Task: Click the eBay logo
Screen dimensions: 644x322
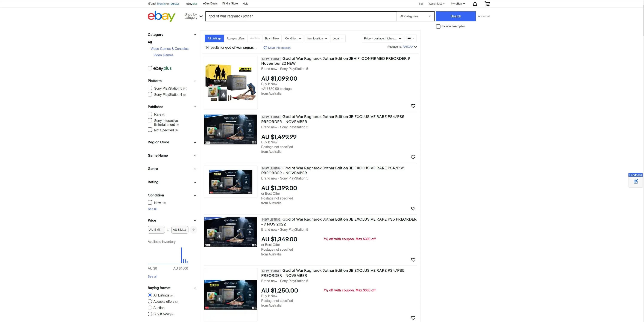Action: pos(161,16)
